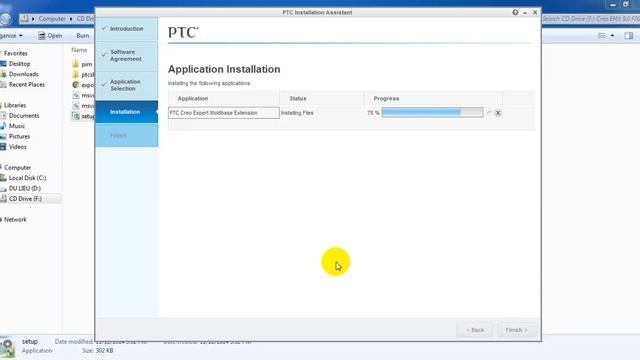Click the Name column header in Explorer
This screenshot has width=640, height=360.
[x=79, y=50]
